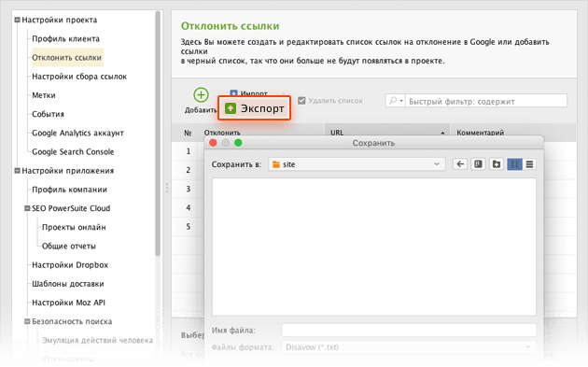Switch to list view in save dialog

point(529,164)
